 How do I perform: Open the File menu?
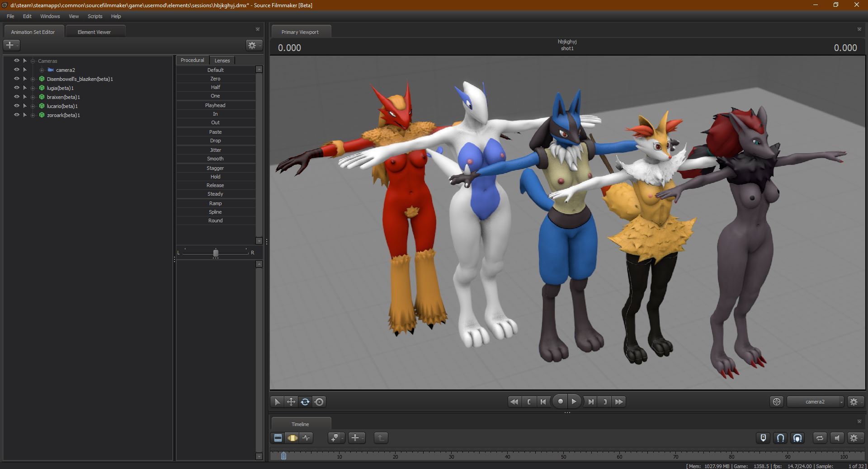tap(10, 16)
